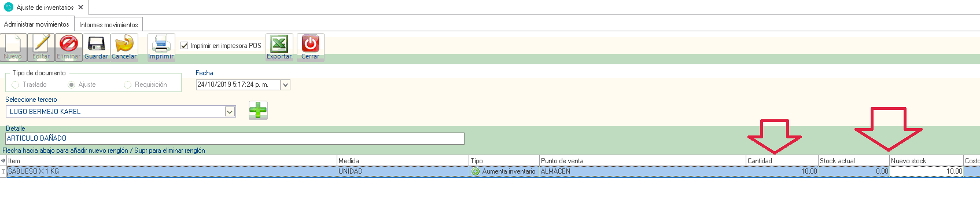The height and width of the screenshot is (224, 980).
Task: Select the SABUESO X 1 KG cell
Action: click(x=172, y=171)
